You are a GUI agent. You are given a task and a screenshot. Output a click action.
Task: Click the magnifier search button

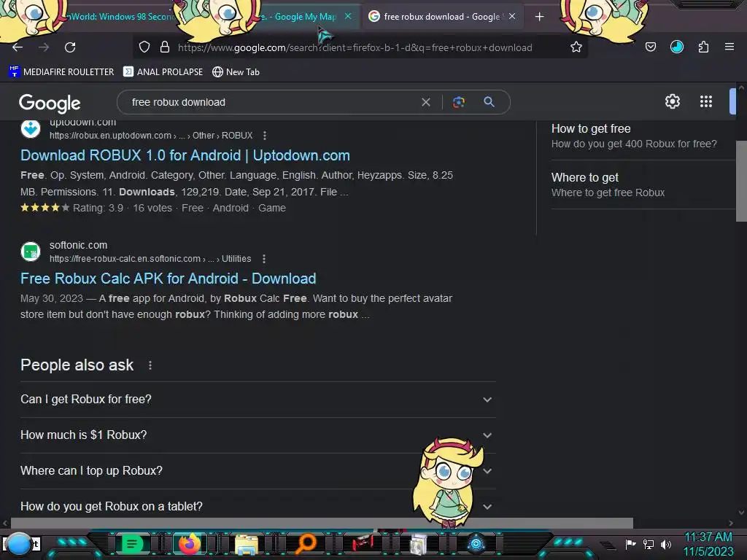click(x=489, y=102)
